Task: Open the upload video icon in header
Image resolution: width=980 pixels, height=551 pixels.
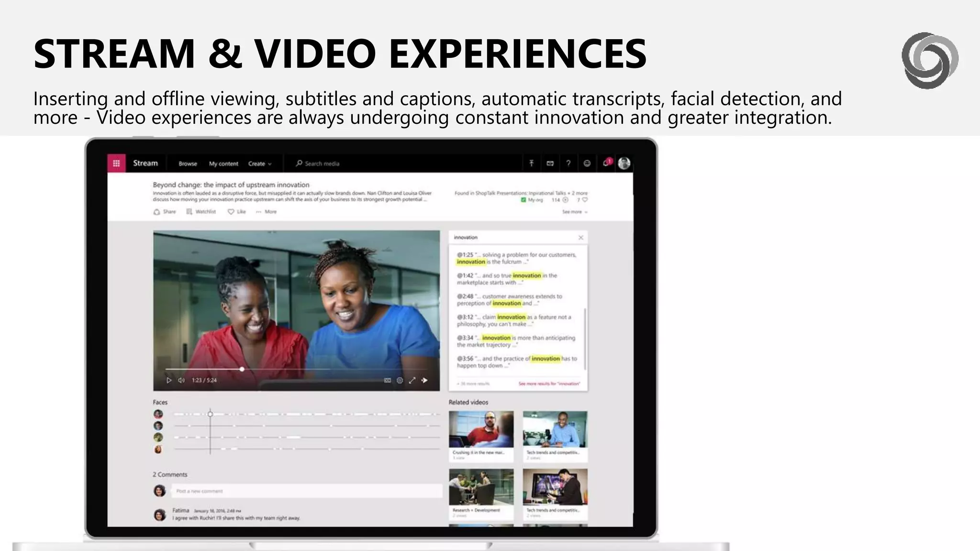Action: pyautogui.click(x=531, y=163)
